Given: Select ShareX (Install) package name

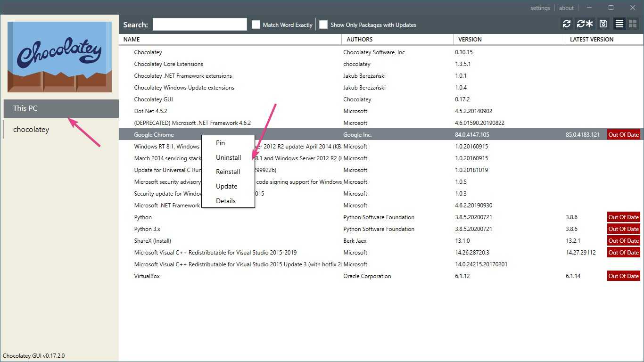Looking at the screenshot, I should 152,241.
